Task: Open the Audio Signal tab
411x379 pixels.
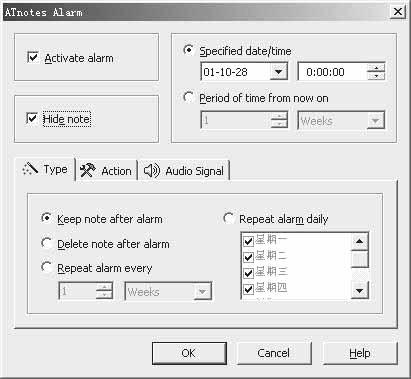Action: (x=184, y=171)
